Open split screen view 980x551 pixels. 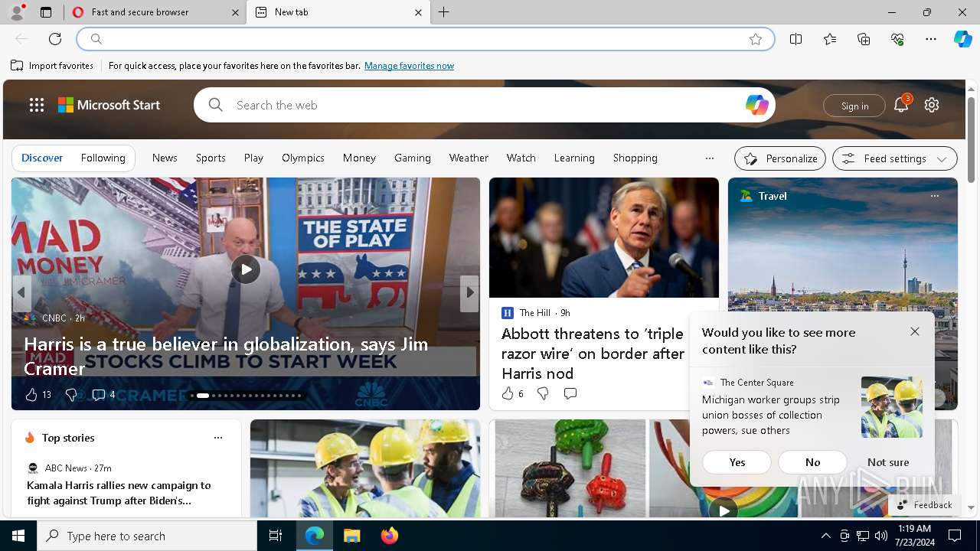click(x=796, y=39)
